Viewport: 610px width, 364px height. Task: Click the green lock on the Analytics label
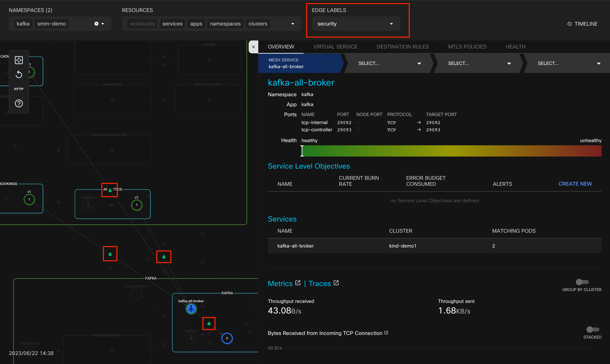pyautogui.click(x=110, y=190)
